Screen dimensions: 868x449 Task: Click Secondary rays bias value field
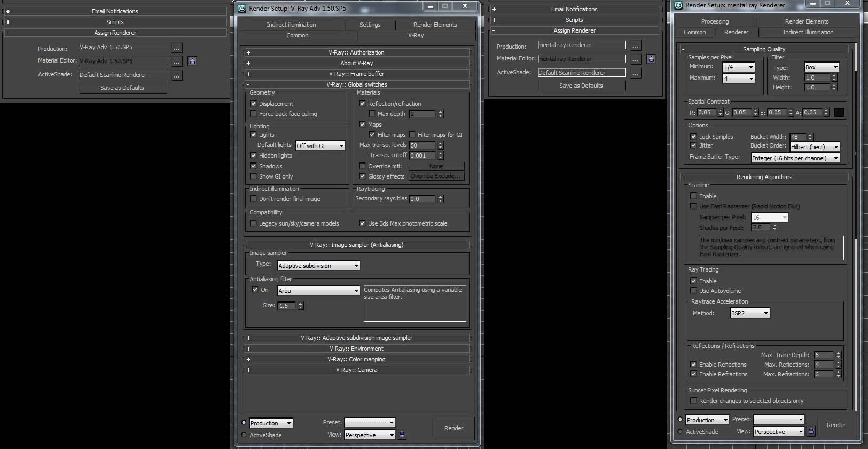(x=423, y=199)
